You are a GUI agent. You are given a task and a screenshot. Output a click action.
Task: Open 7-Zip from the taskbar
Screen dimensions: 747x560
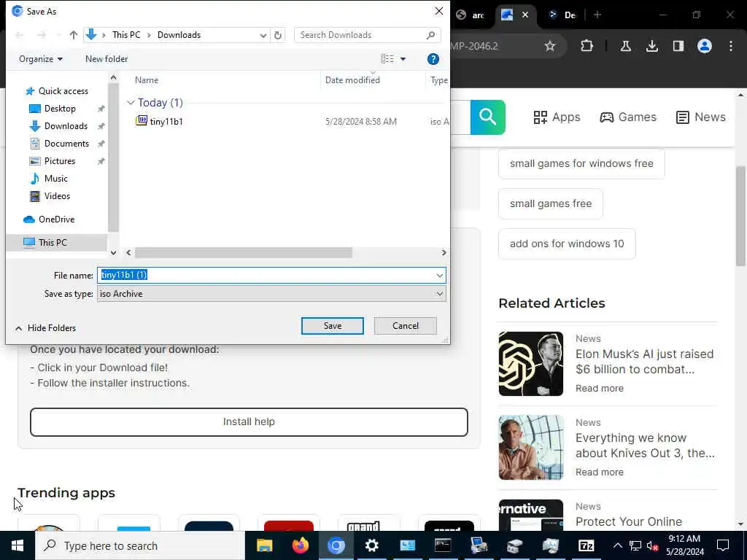(586, 545)
